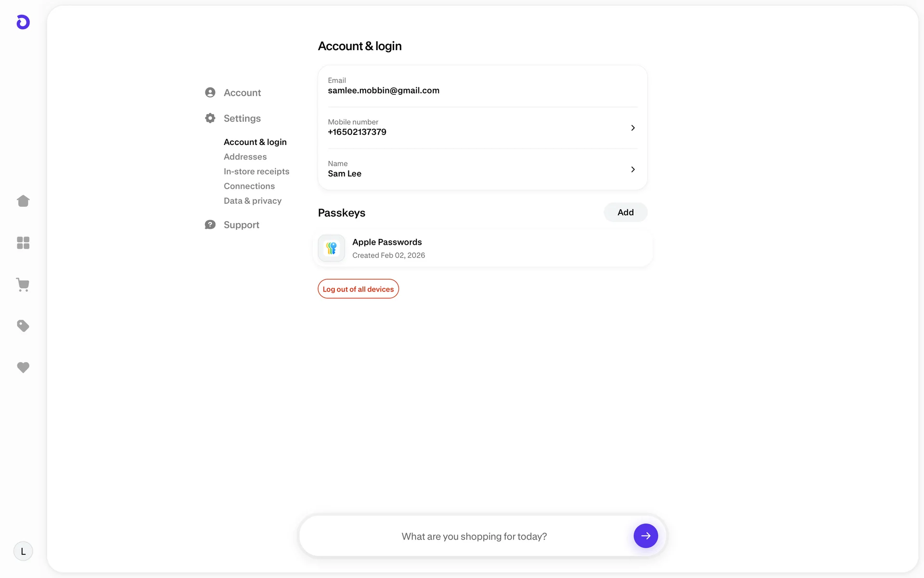This screenshot has height=578, width=924.
Task: Open Account section in sidebar
Action: pyautogui.click(x=242, y=92)
